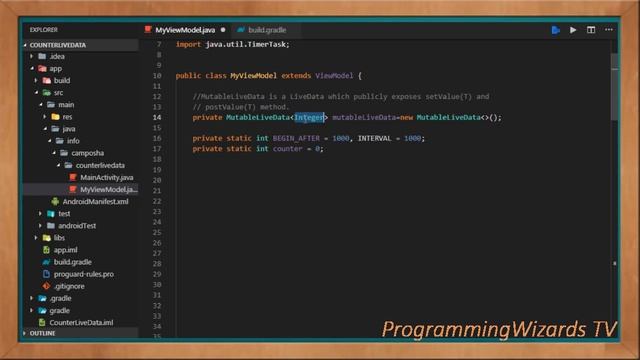Open build.gradle in the explorer tree
The height and width of the screenshot is (360, 640).
73,262
